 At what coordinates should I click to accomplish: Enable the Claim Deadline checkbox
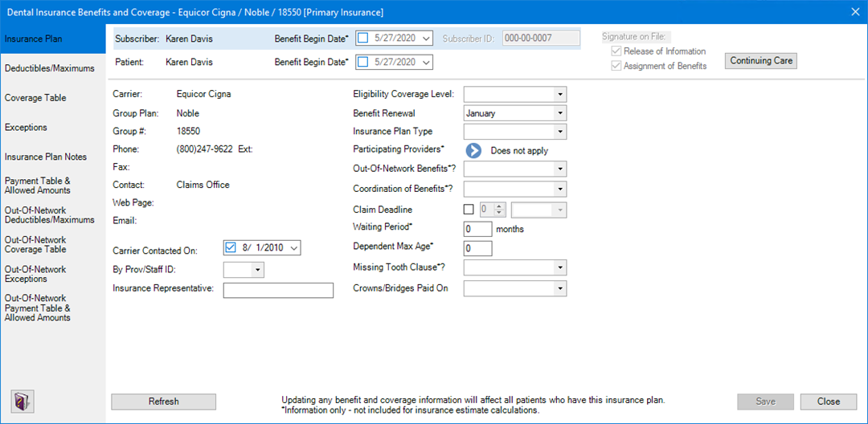click(469, 210)
